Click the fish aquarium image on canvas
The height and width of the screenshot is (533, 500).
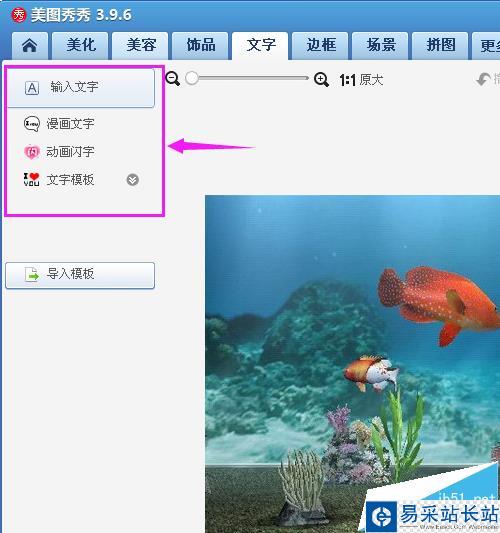352,364
